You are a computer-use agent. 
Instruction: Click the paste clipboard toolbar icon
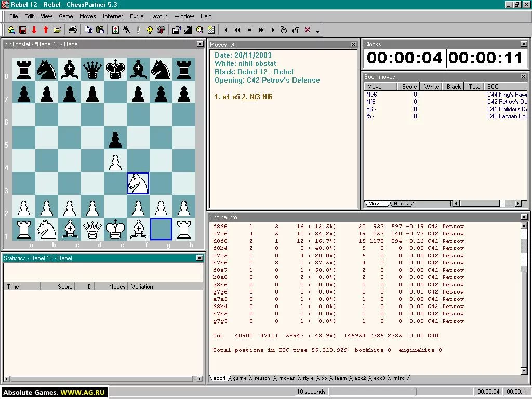pos(100,30)
